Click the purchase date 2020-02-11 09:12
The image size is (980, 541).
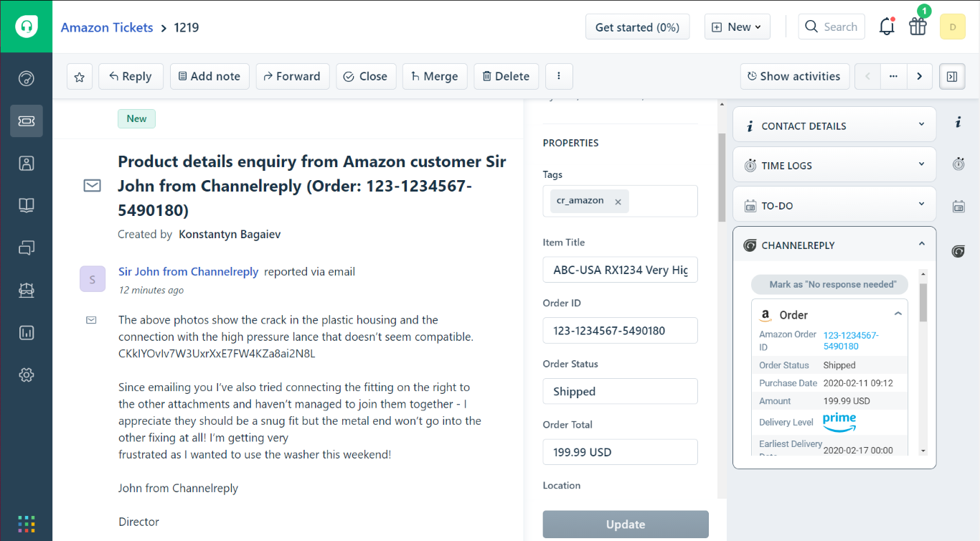(x=857, y=383)
